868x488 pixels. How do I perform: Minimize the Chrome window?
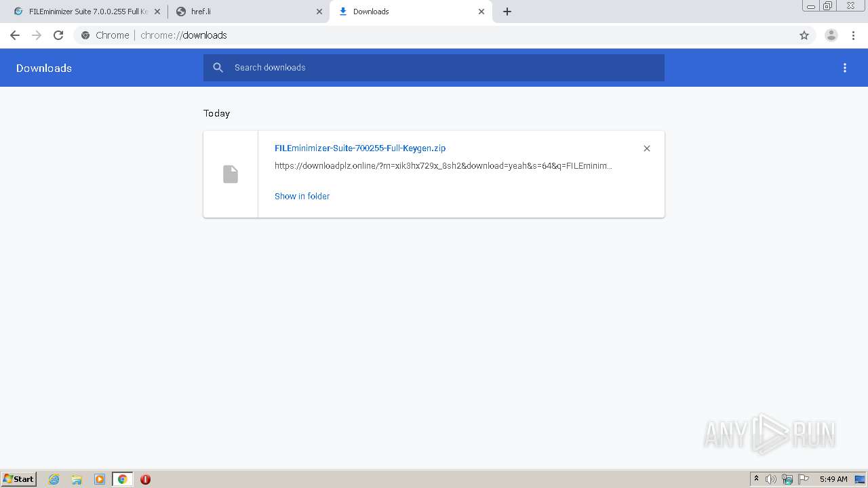(811, 6)
